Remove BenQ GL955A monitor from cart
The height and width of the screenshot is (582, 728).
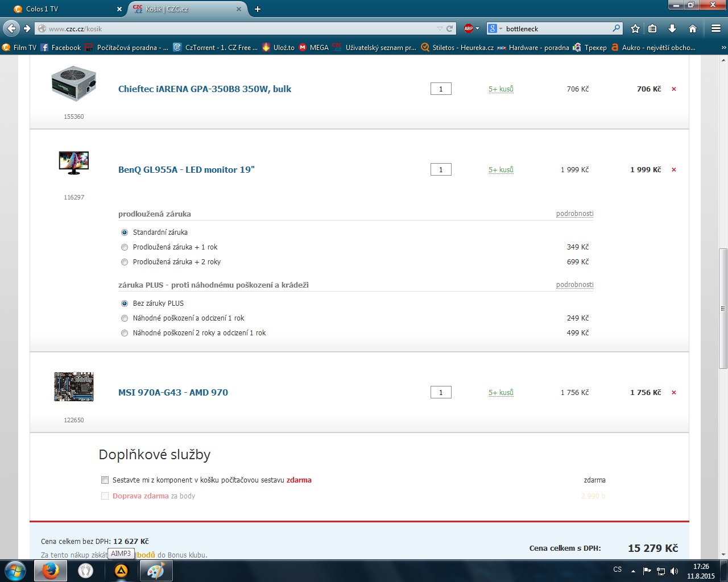(x=674, y=170)
